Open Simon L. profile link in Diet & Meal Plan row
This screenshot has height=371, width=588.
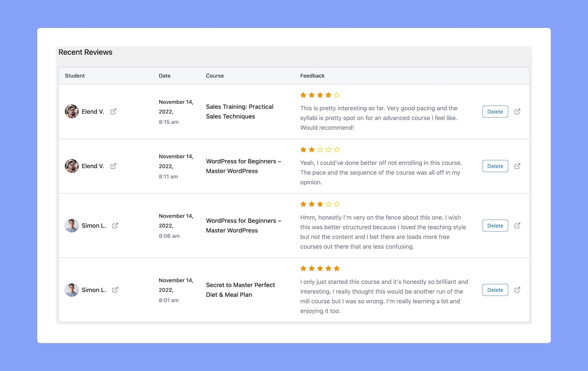pos(115,290)
